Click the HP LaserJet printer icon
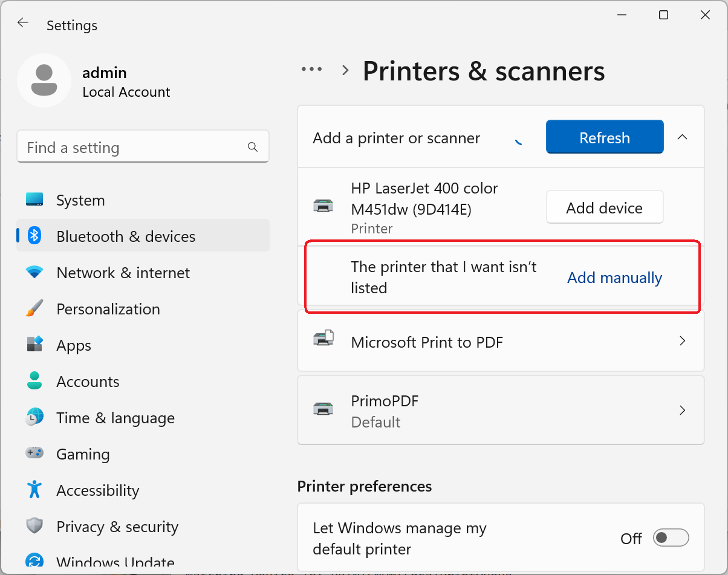Image resolution: width=728 pixels, height=575 pixels. coord(323,206)
